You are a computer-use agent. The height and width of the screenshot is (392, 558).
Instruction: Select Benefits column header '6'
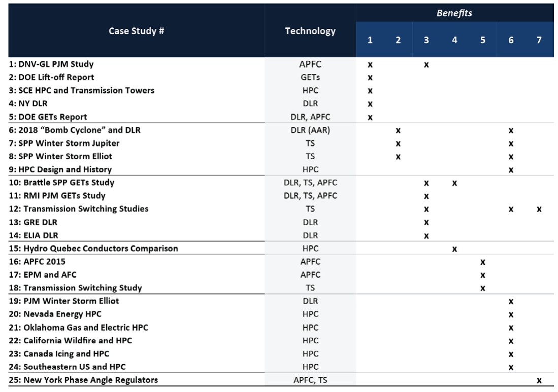(x=511, y=40)
